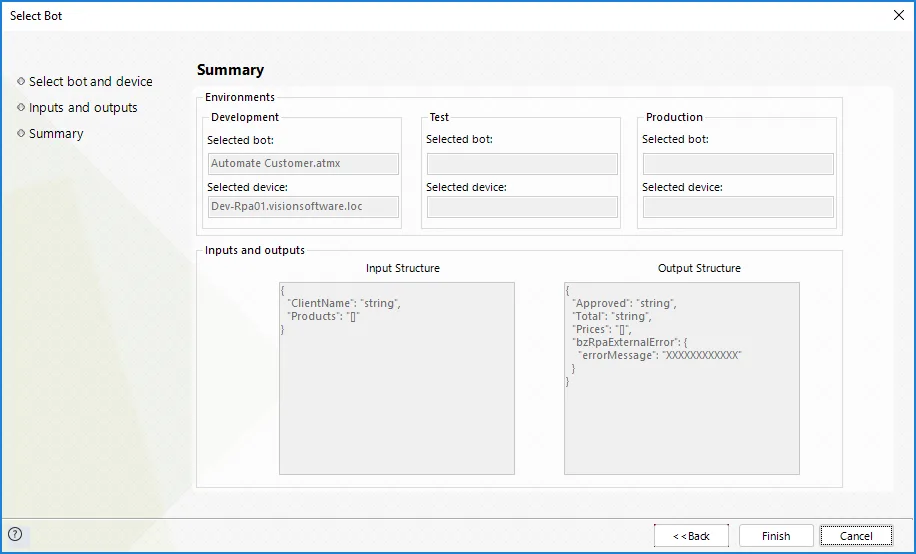The height and width of the screenshot is (554, 916).
Task: Click the "bzRpaExternalError" line
Action: [x=629, y=342]
